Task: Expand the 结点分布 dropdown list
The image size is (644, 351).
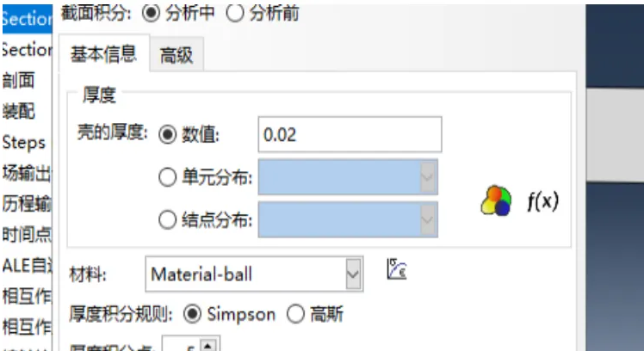Action: (x=428, y=220)
